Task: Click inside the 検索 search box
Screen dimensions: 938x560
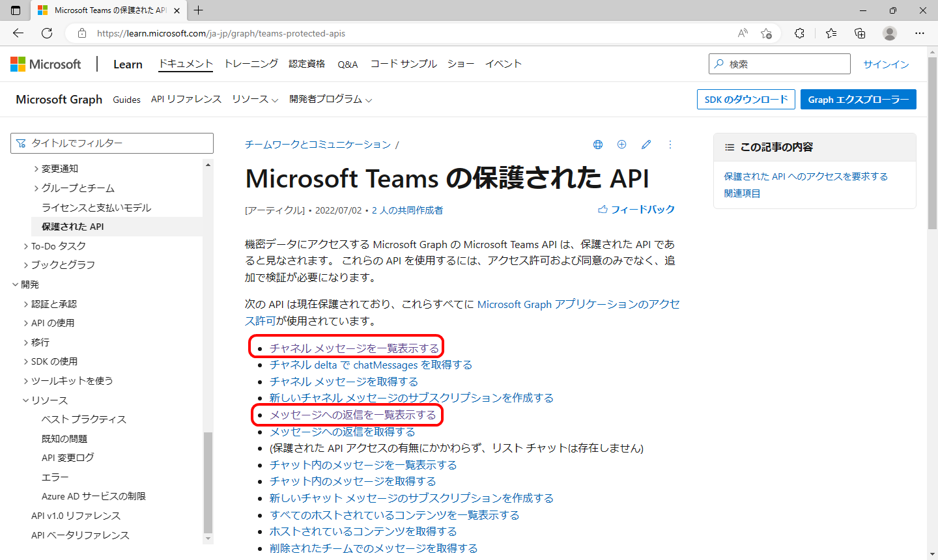Action: tap(780, 64)
